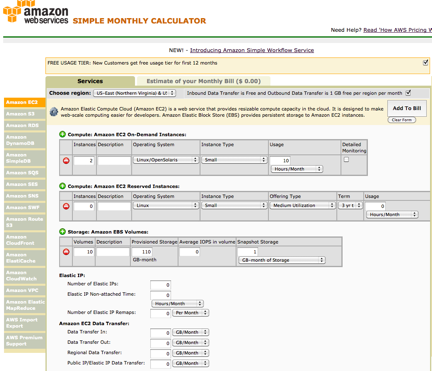Open Reserved Operating System Linux dropdown

[166, 205]
